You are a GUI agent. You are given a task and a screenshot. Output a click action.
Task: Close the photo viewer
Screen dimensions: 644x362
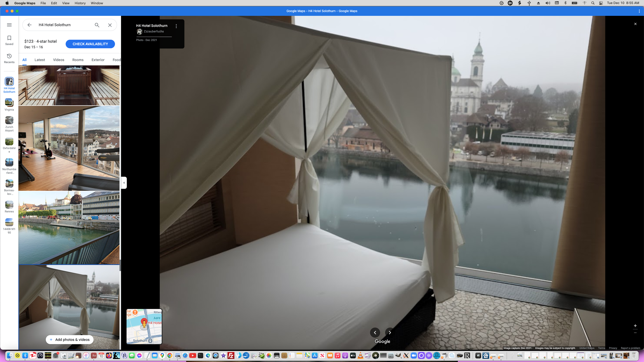(x=635, y=24)
